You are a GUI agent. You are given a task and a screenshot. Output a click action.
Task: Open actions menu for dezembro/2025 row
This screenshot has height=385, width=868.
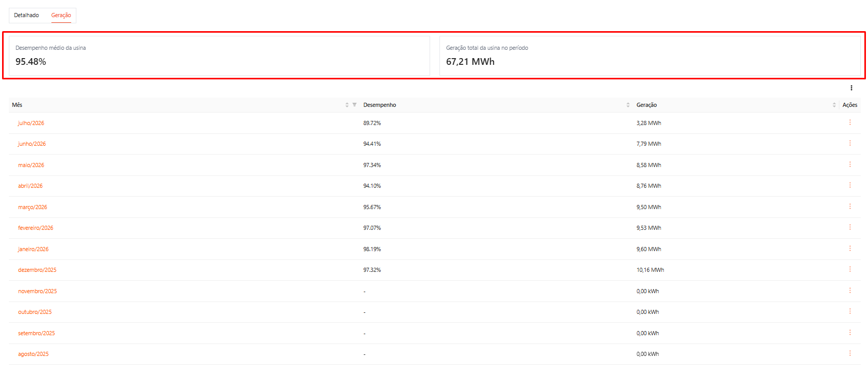(x=850, y=269)
